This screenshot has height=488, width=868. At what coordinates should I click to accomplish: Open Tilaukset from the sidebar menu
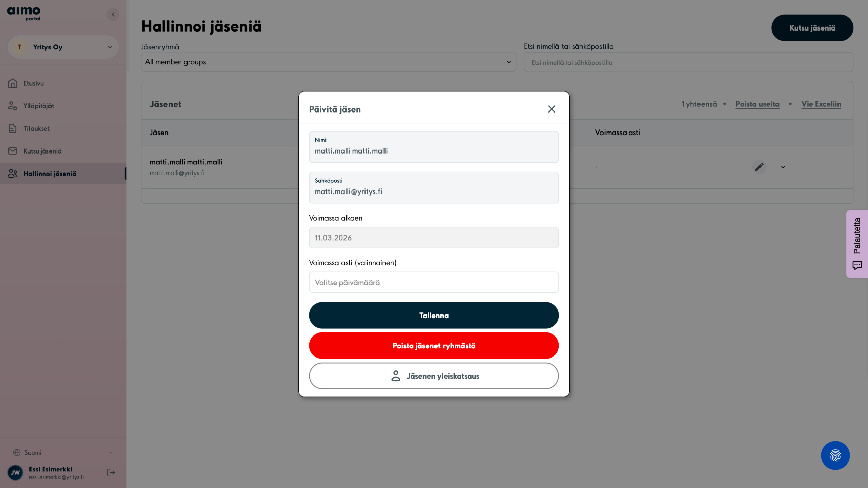(36, 129)
